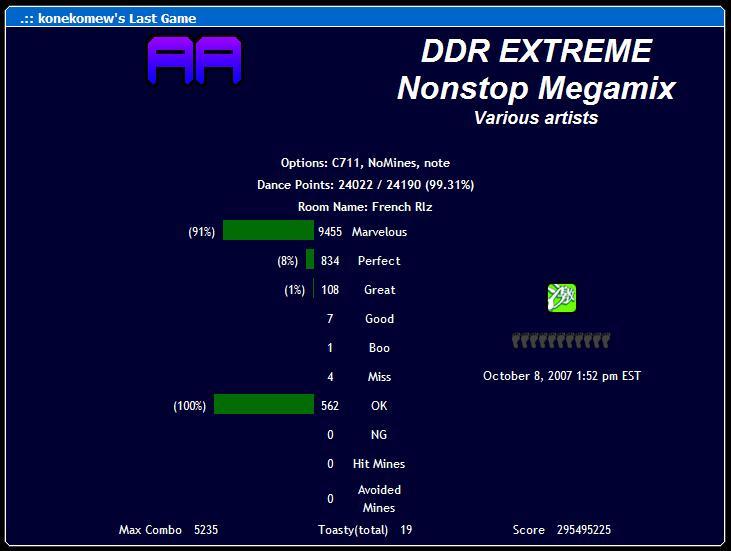The width and height of the screenshot is (731, 551).
Task: Click the small green Perfect bar
Action: [310, 260]
